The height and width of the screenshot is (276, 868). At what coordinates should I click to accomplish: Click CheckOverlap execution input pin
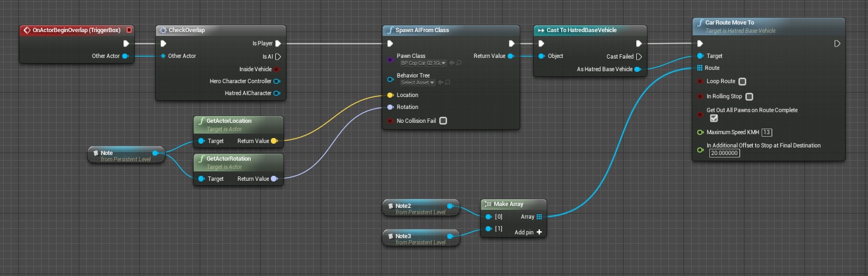click(x=163, y=43)
